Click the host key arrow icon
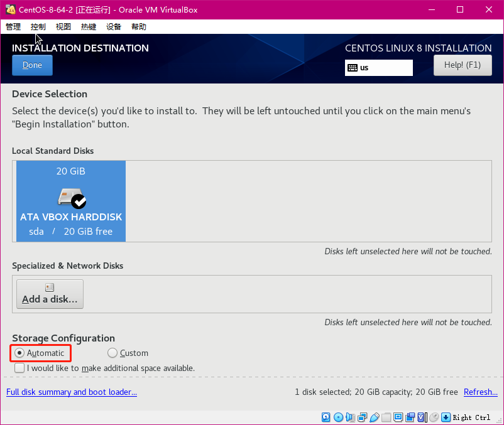The image size is (504, 425). click(446, 417)
